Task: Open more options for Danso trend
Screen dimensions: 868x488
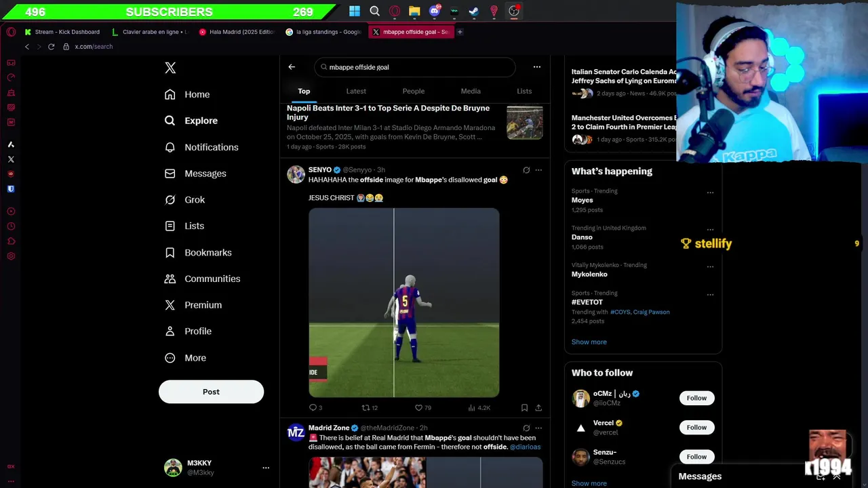Action: pyautogui.click(x=710, y=230)
